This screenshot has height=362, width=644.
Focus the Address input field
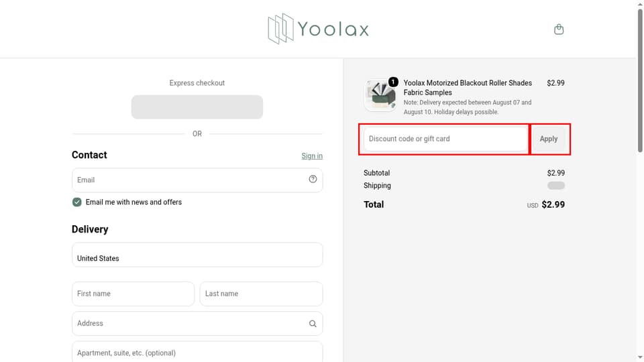pyautogui.click(x=197, y=323)
